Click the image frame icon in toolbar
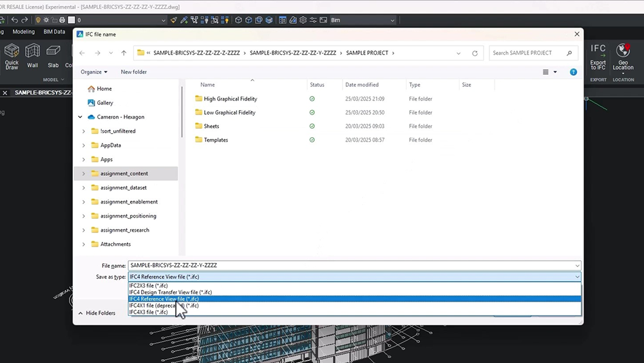This screenshot has width=644, height=363. (x=324, y=20)
